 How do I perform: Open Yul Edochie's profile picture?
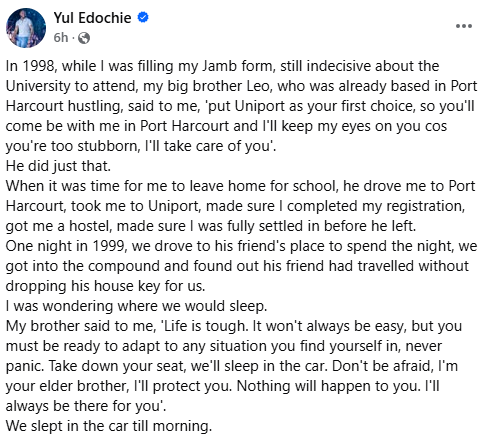26,28
